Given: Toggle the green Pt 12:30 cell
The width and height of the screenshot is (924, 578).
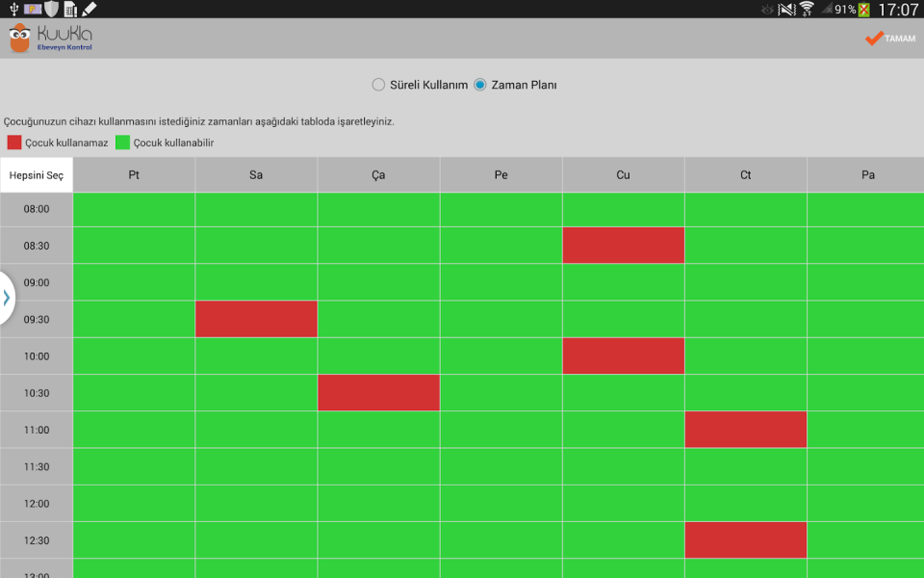Looking at the screenshot, I should (134, 540).
